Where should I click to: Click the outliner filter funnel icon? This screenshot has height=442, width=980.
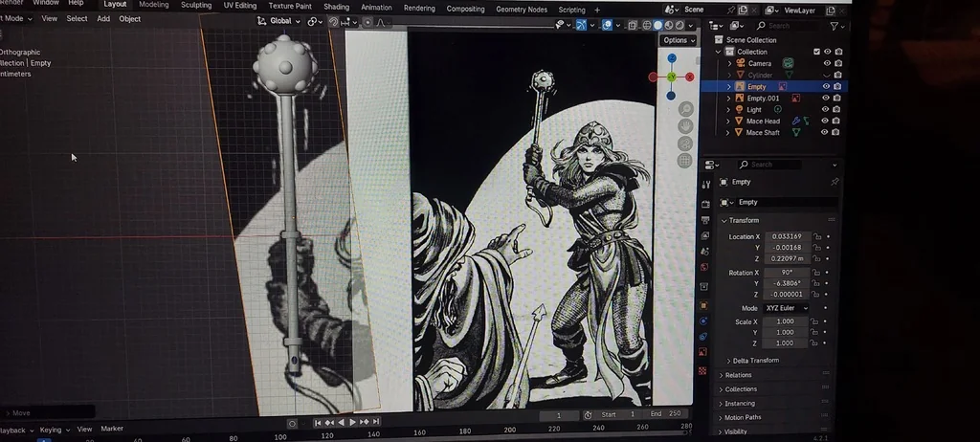pos(834,26)
